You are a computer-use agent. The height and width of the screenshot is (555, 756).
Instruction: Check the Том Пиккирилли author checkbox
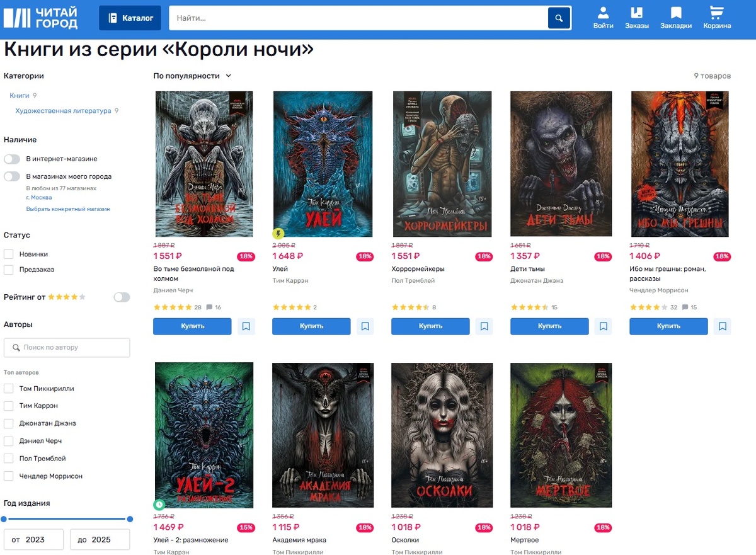click(x=9, y=388)
